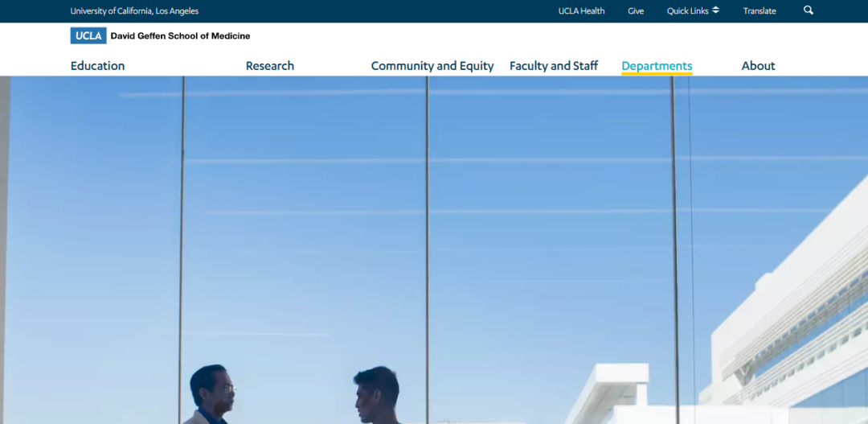Click David Geffen School of Medicine title
868x424 pixels.
pos(180,36)
